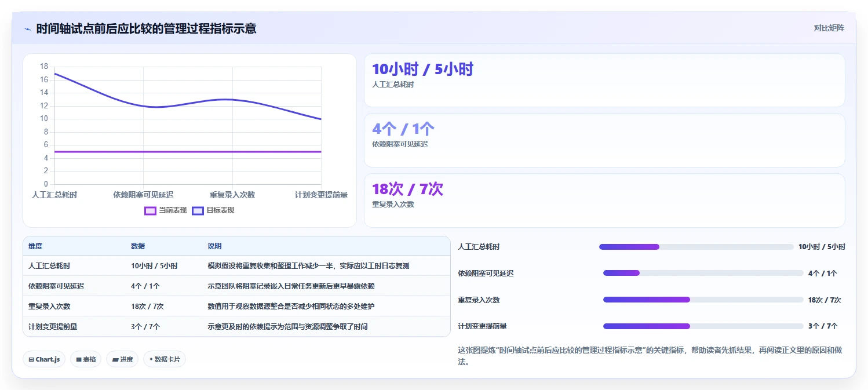Screen dimensions: 868x390
Task: Click the icon in the 进度 chip
Action: [115, 359]
